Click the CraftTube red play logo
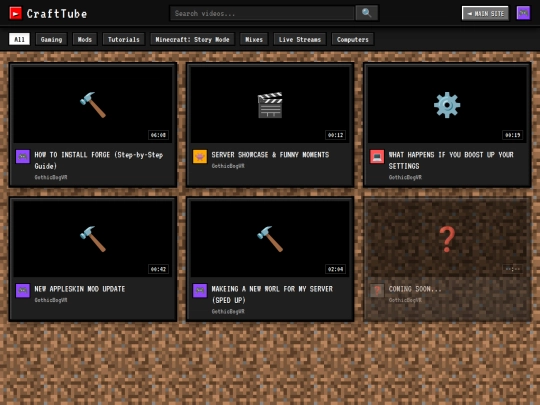Image resolution: width=540 pixels, height=405 pixels. click(x=15, y=13)
